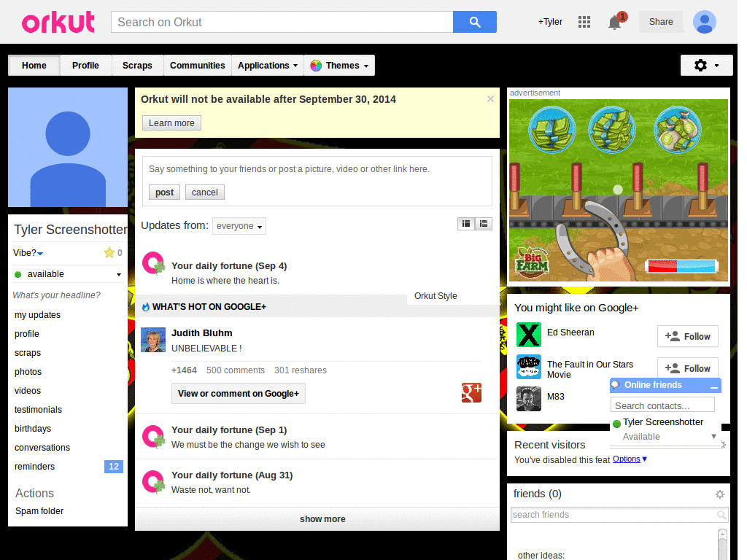Click the Learn more button
The image size is (747, 560).
click(171, 122)
